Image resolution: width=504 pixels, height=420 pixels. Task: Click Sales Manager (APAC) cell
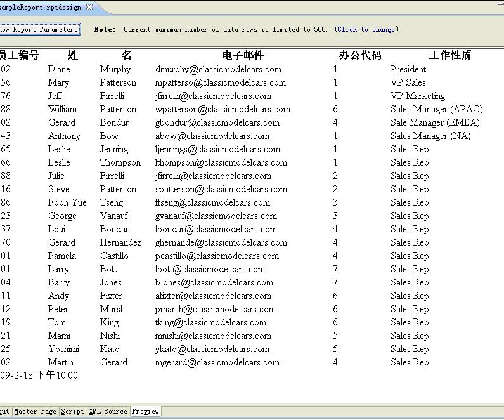click(437, 109)
